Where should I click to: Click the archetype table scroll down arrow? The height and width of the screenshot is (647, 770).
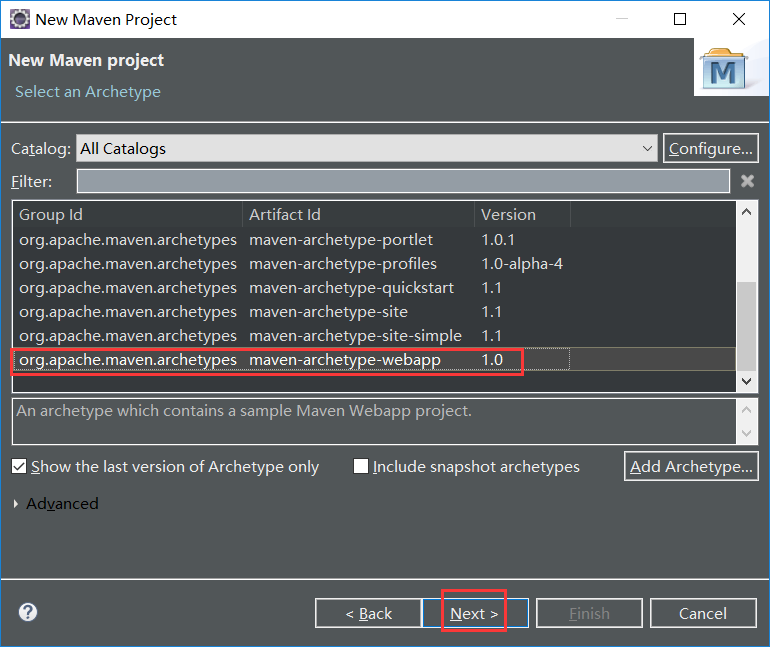pyautogui.click(x=746, y=381)
